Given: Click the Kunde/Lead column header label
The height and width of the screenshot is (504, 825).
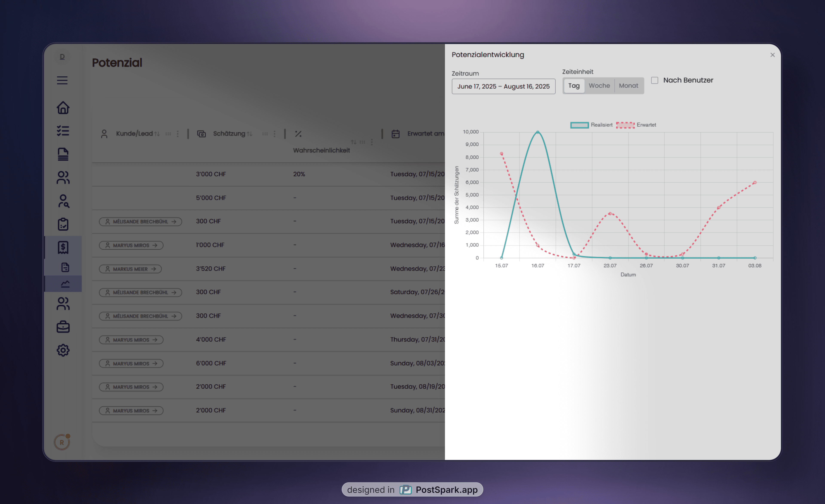Looking at the screenshot, I should tap(134, 134).
